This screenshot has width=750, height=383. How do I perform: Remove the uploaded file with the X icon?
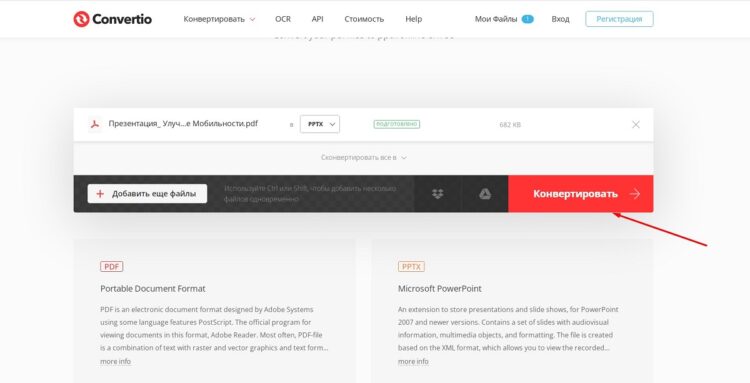[636, 125]
